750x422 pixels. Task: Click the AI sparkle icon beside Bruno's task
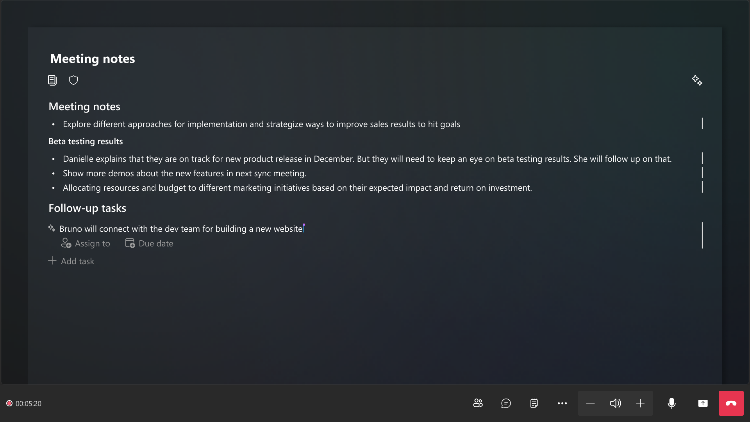(x=52, y=228)
